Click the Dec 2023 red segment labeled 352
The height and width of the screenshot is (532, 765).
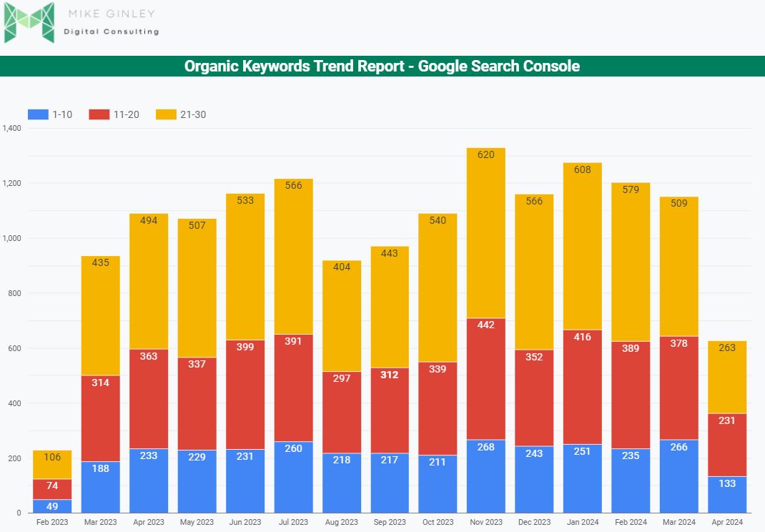click(x=535, y=398)
